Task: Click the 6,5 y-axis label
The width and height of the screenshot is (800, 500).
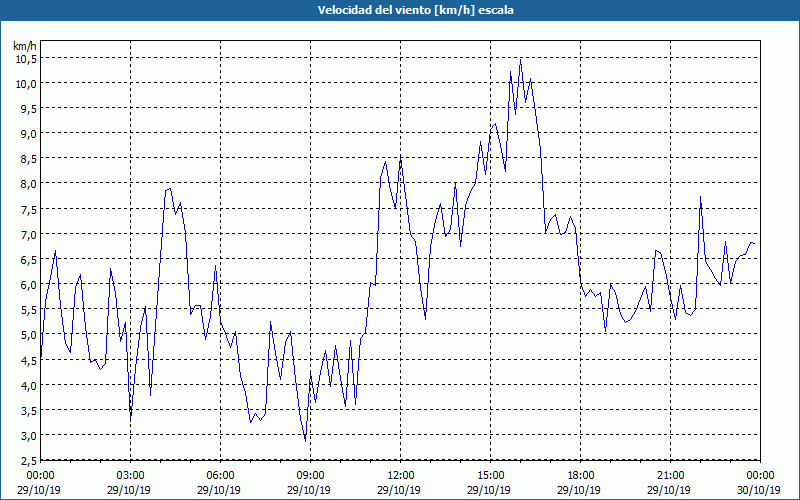Action: (29, 260)
